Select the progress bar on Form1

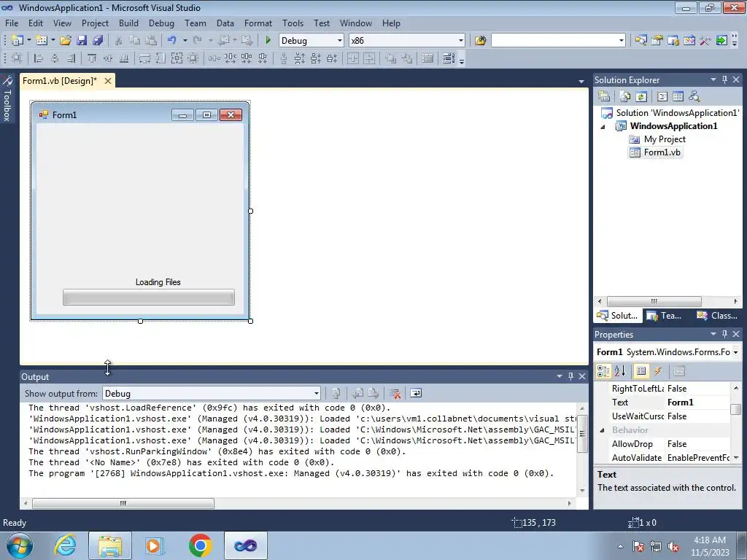click(149, 297)
